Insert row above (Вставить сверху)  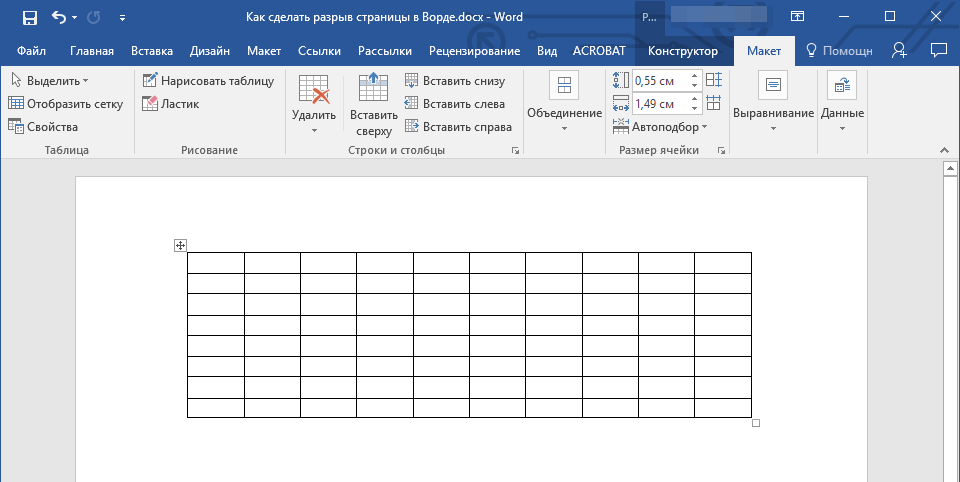(373, 105)
